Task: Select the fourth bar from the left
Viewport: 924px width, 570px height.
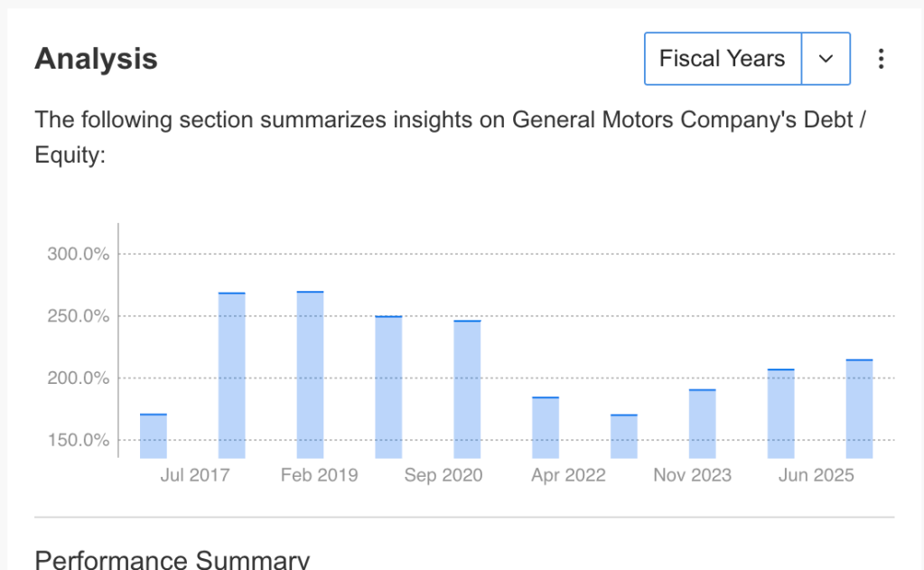Action: 388,387
